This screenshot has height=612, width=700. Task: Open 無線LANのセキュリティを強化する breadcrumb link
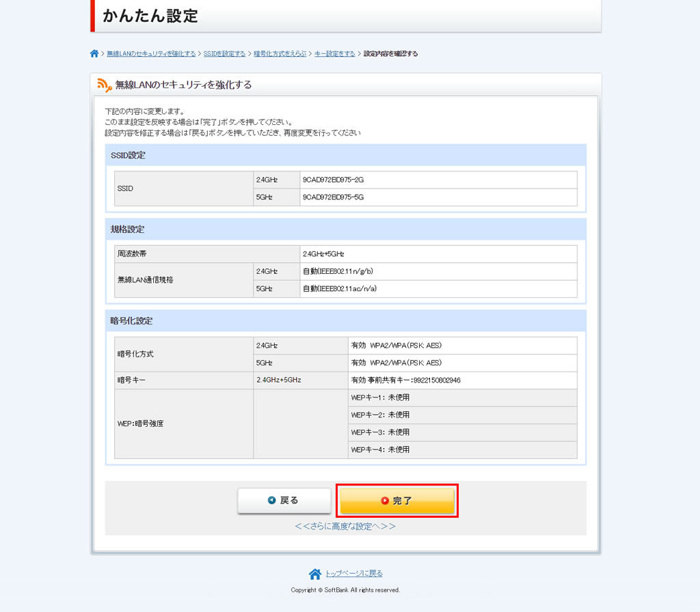tap(151, 54)
